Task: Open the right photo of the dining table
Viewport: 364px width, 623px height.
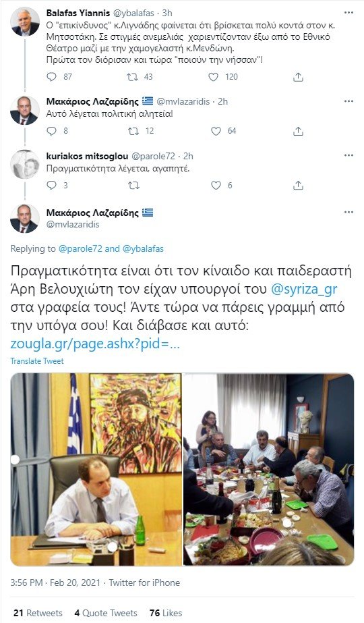Action: click(x=268, y=469)
